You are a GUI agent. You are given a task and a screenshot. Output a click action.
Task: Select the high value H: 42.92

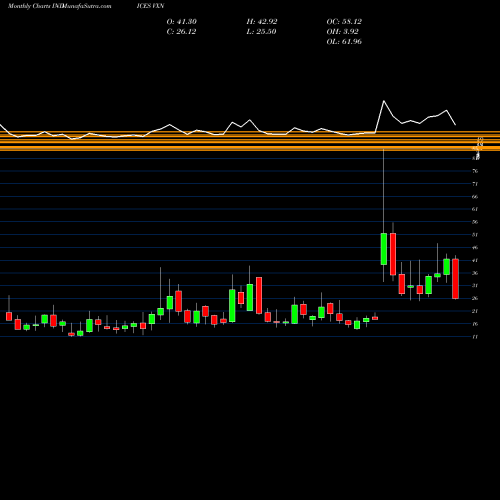[x=262, y=22]
